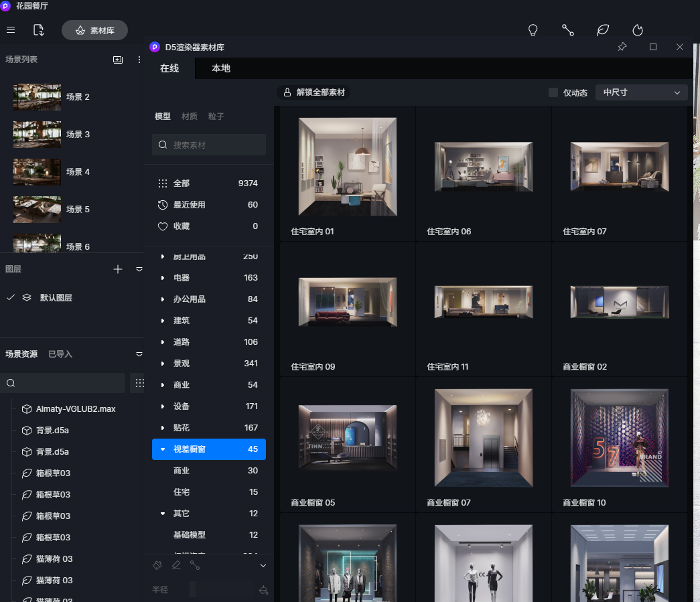
Task: Open the 场景资源 panel dropdown arrow
Action: pyautogui.click(x=139, y=354)
